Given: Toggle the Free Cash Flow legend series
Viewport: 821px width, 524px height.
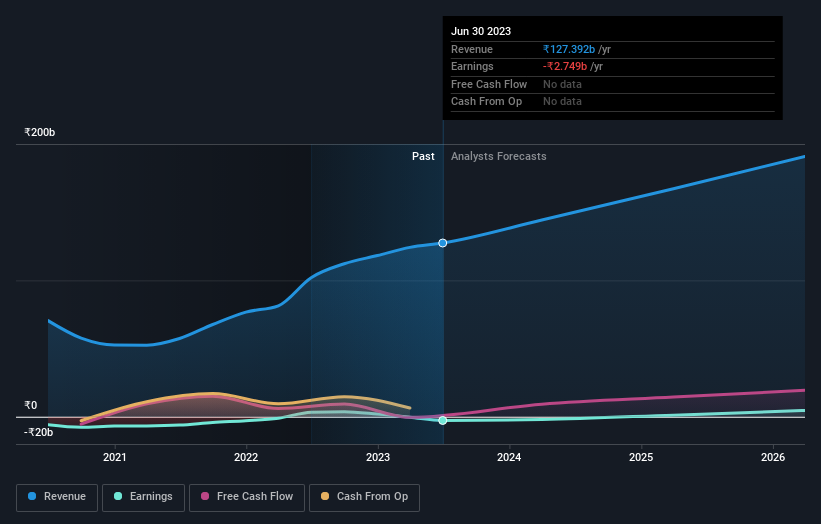Looking at the screenshot, I should [x=247, y=497].
